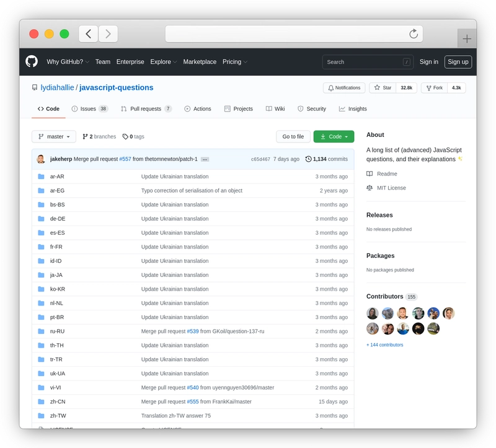This screenshot has height=448, width=496.
Task: Click the folder icon beside th-TH
Action: (x=41, y=345)
